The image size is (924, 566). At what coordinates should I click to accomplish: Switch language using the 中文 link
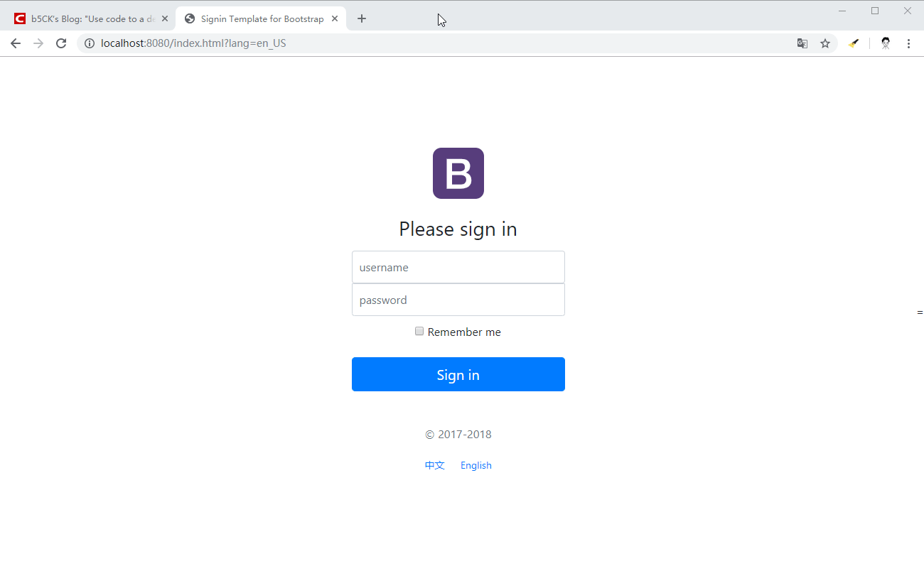point(435,465)
